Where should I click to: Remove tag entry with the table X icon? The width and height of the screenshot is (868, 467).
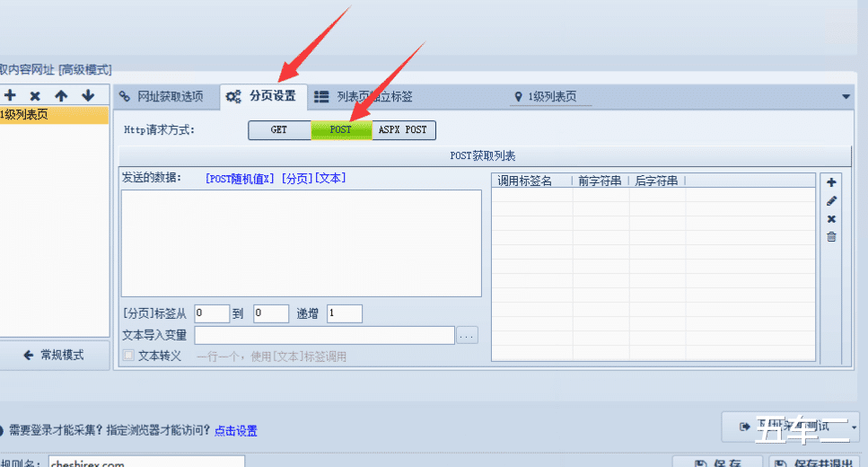coord(831,219)
